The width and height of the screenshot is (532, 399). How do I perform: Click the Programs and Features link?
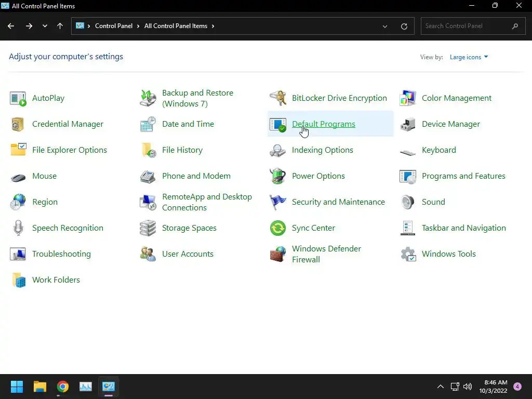[x=463, y=176]
